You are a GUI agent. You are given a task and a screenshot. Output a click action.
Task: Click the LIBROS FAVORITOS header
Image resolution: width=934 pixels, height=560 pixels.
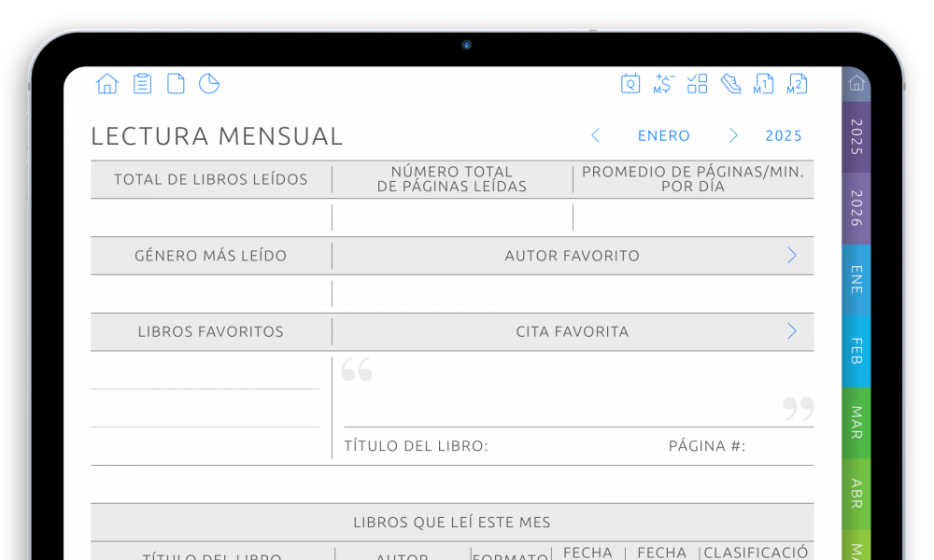click(x=211, y=331)
